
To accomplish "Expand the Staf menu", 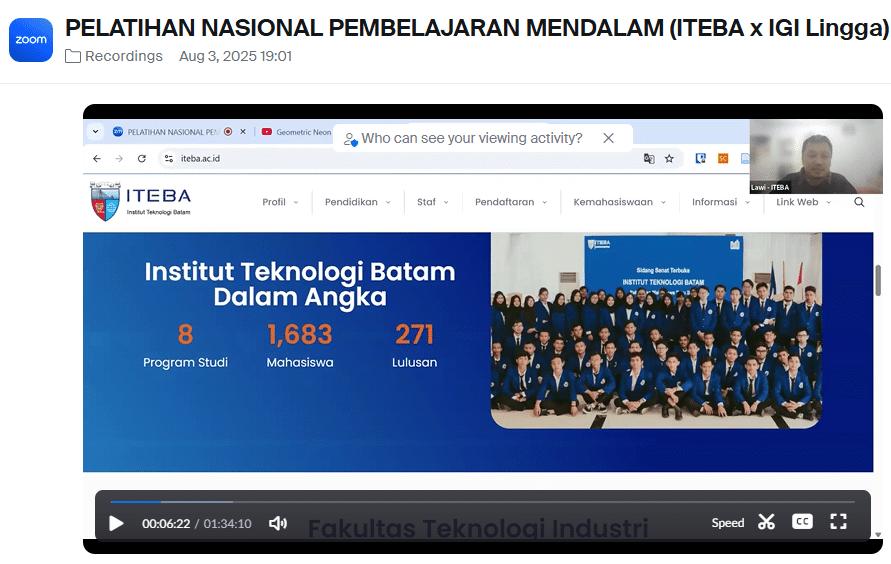I will coord(432,202).
